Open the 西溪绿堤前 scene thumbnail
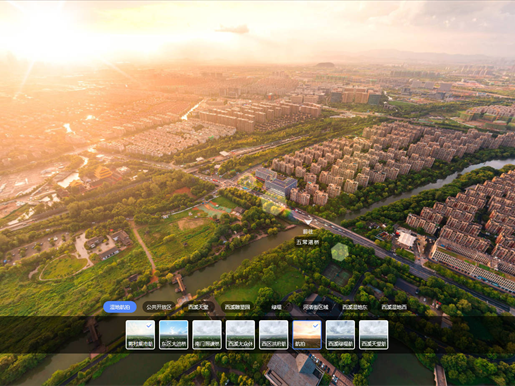515x386 pixels. coord(340,335)
